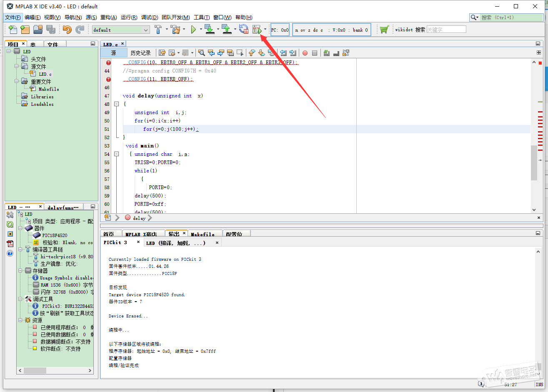
Task: Click the Undo arrow in toolbar
Action: 67,30
